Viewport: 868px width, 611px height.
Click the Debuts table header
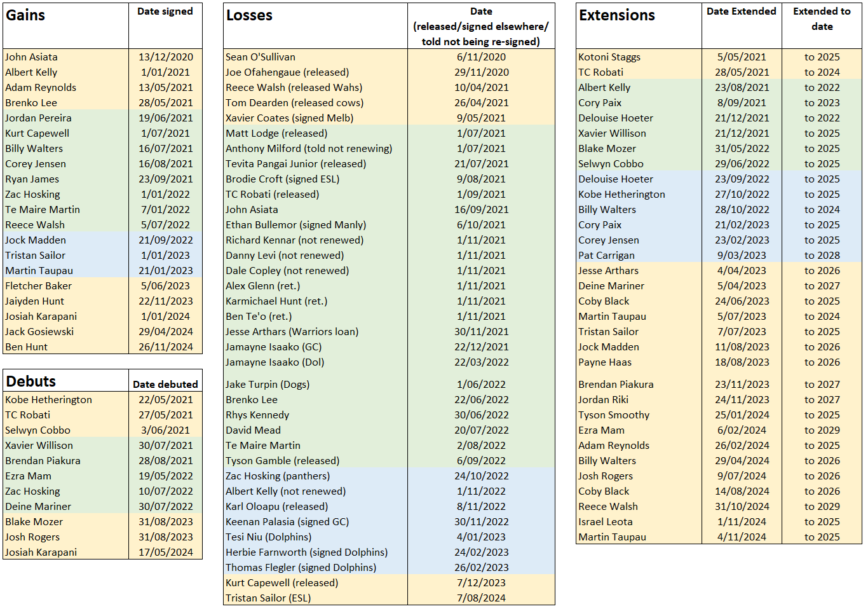coord(66,381)
